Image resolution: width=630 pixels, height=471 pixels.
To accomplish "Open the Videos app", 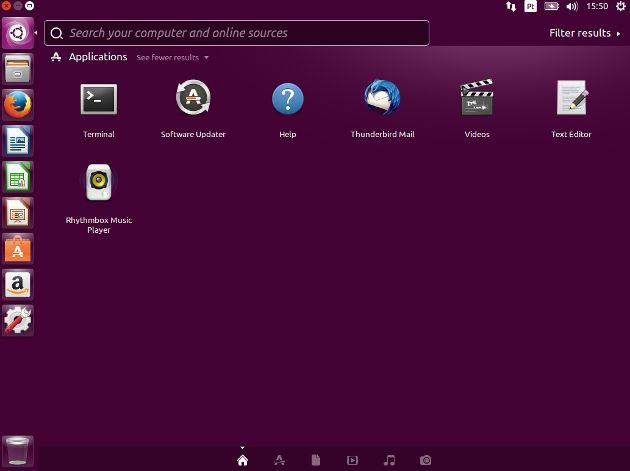I will pyautogui.click(x=477, y=100).
